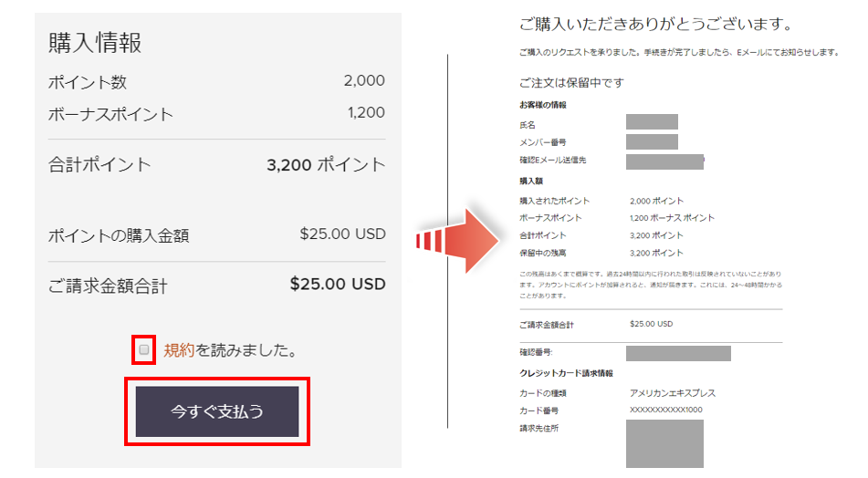The height and width of the screenshot is (478, 868).
Task: Click the 今すぐ支払う button
Action: [x=217, y=411]
